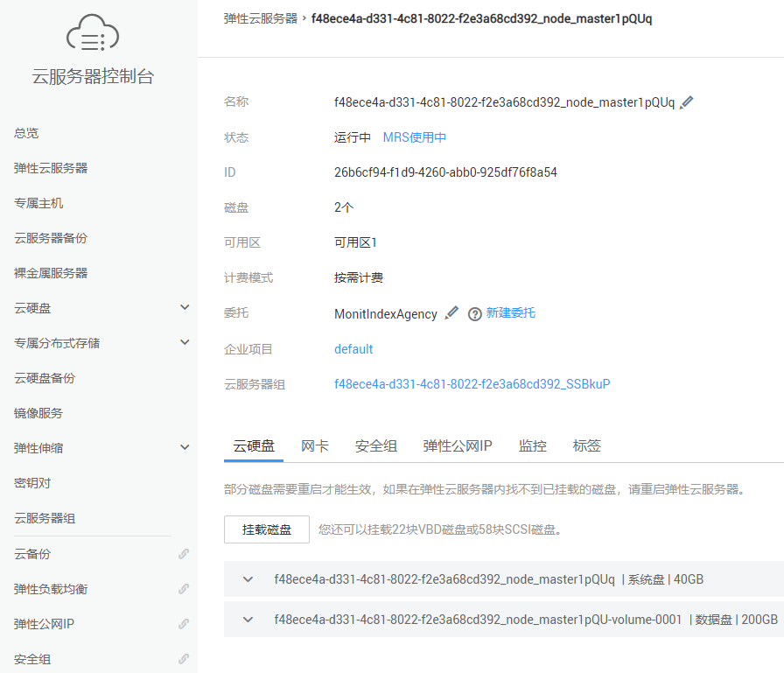This screenshot has width=784, height=673.
Task: Go to 弹性云服务器 in the breadcrumb
Action: 261,18
